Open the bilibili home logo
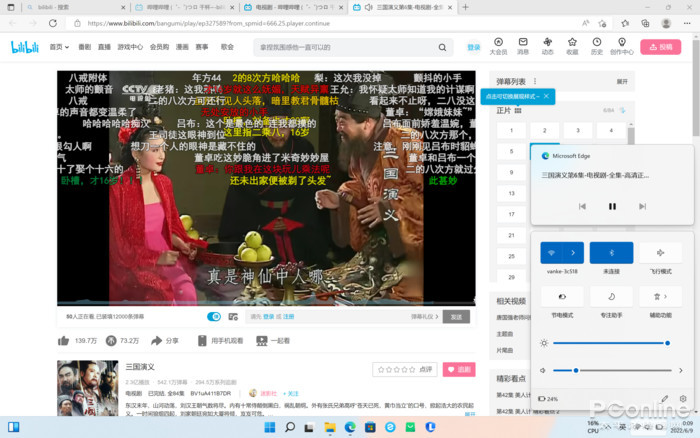Screen dimensions: 700x438 click(25, 47)
